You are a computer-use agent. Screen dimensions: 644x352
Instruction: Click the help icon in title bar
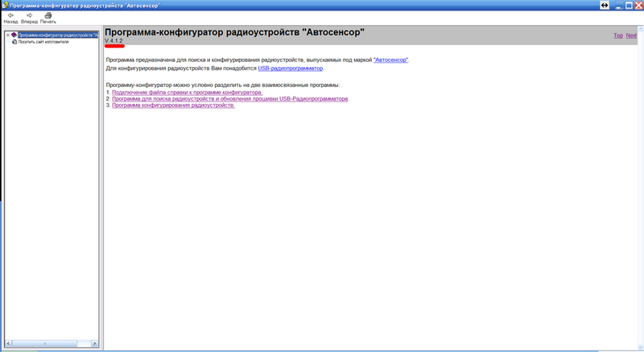(x=5, y=6)
